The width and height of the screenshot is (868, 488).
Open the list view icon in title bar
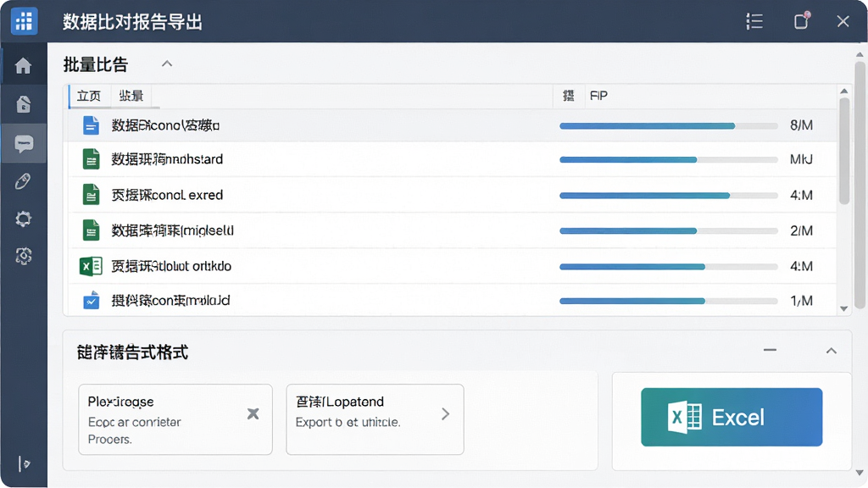[754, 21]
